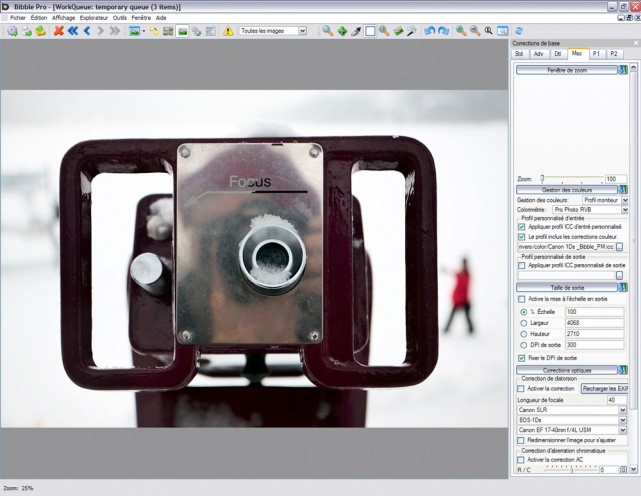Viewport: 641px width, 496px height.
Task: Check Appliquer profil ICC personnalisé de sortie
Action: (x=521, y=265)
